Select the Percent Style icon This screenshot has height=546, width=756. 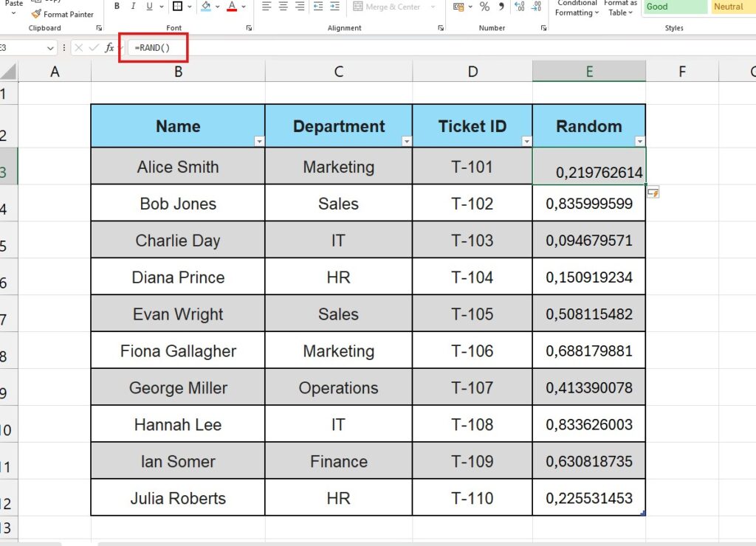click(x=484, y=7)
